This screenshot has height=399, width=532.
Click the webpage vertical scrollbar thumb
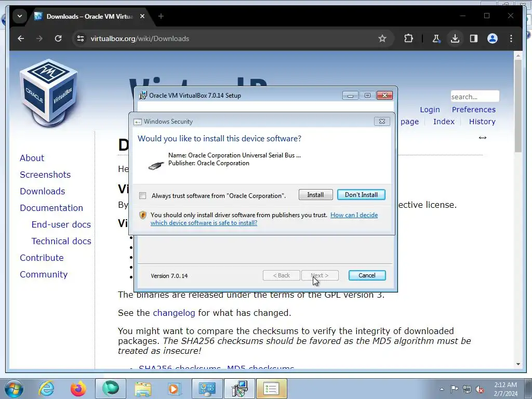click(x=518, y=105)
